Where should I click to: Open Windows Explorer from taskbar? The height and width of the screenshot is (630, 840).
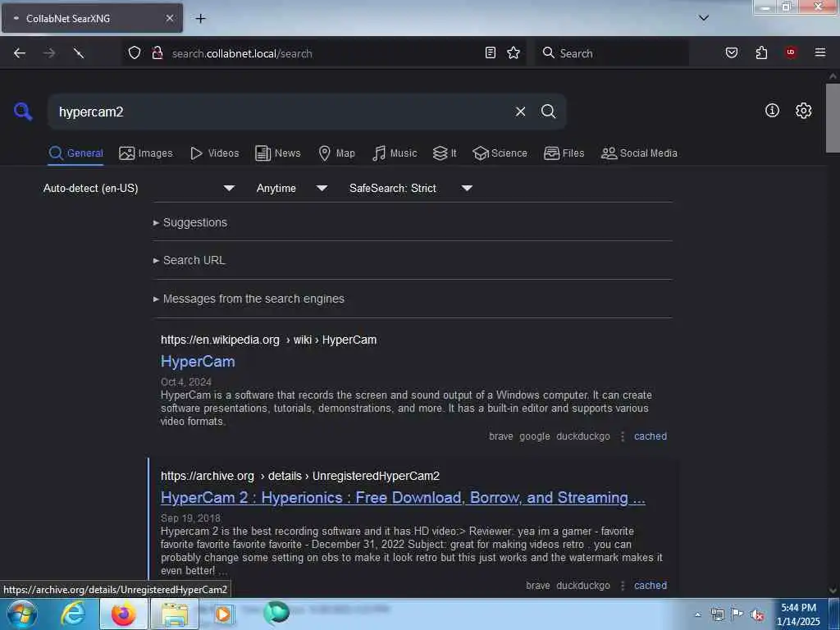175,614
